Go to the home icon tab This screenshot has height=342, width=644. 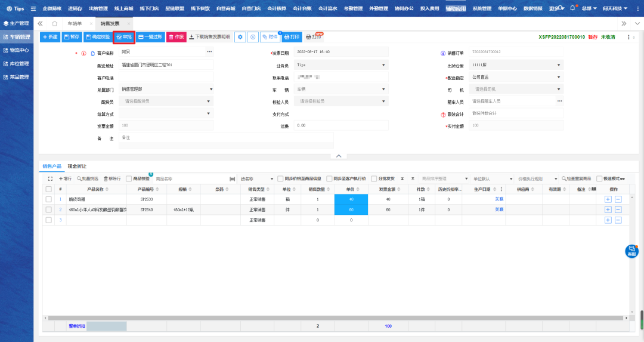(54, 23)
